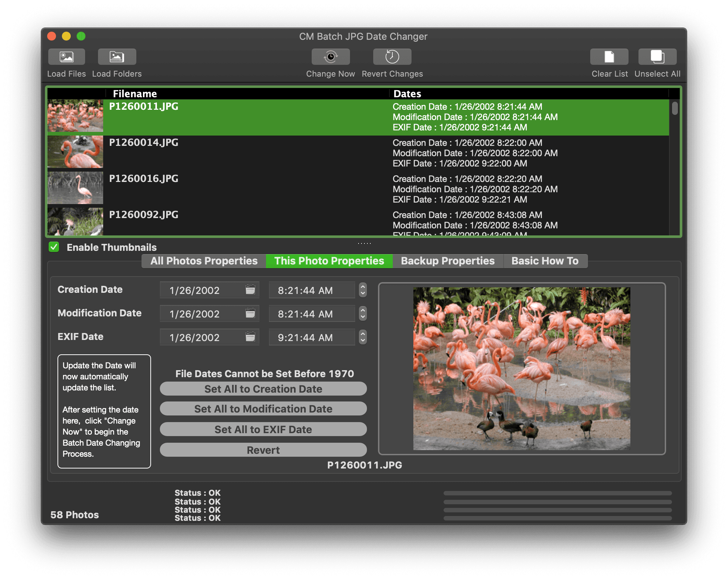
Task: Click the EXIF Date time stepper arrows
Action: pos(363,337)
